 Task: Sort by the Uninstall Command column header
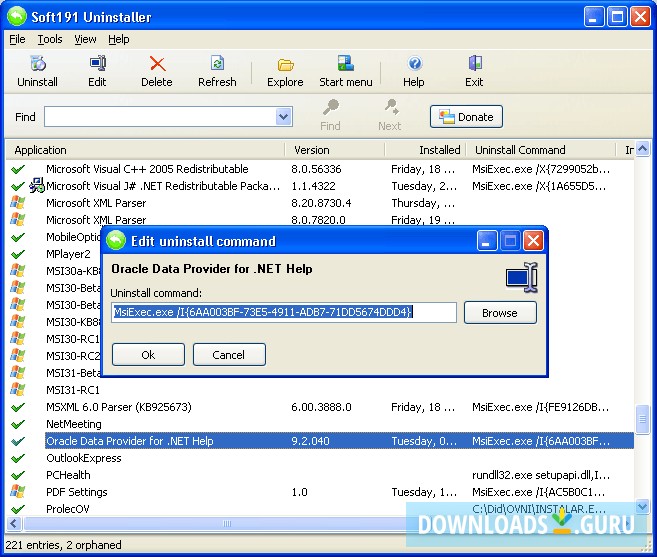point(541,150)
